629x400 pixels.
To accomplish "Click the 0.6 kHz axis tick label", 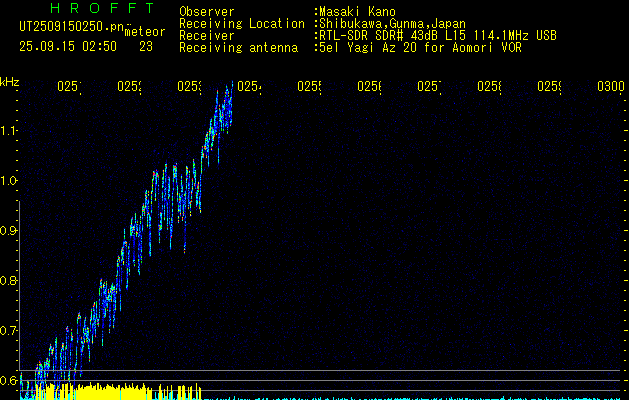I will pos(8,380).
